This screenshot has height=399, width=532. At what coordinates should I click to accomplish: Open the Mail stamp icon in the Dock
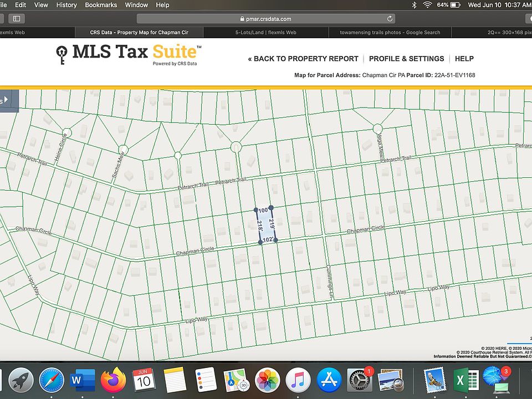pos(434,380)
